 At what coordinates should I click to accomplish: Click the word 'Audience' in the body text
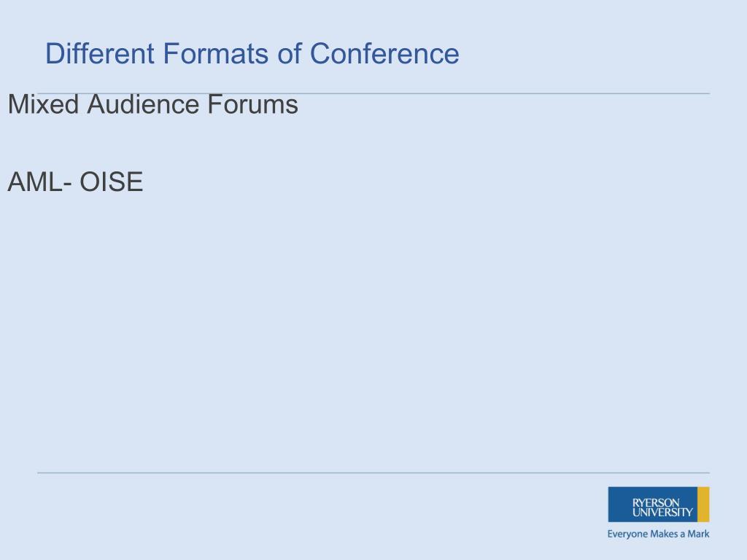click(x=143, y=104)
